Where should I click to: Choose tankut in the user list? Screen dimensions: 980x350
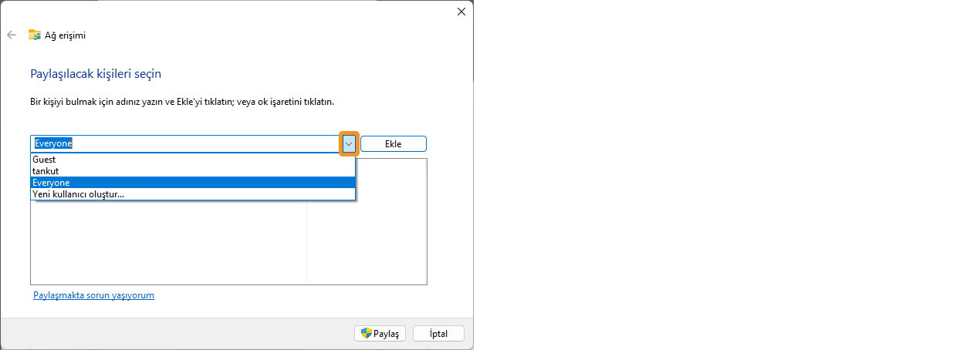[x=46, y=171]
